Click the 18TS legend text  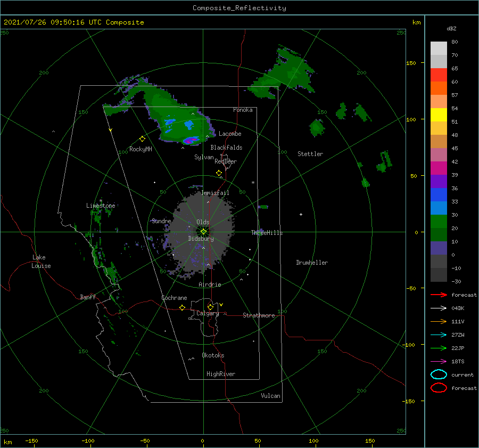458,362
